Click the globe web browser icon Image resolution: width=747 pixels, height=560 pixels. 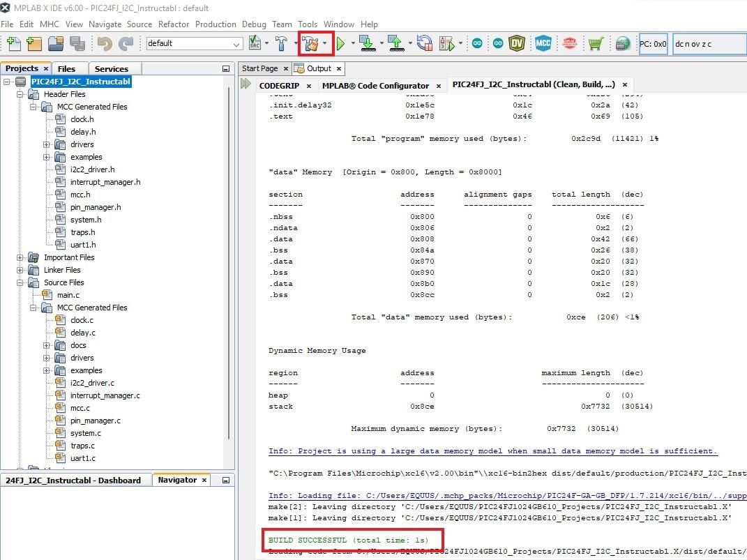(x=623, y=44)
